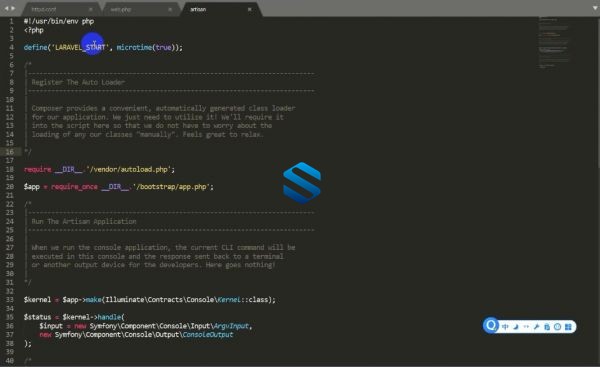This screenshot has height=367, width=600.
Task: Open the input method round logo
Action: coord(491,326)
